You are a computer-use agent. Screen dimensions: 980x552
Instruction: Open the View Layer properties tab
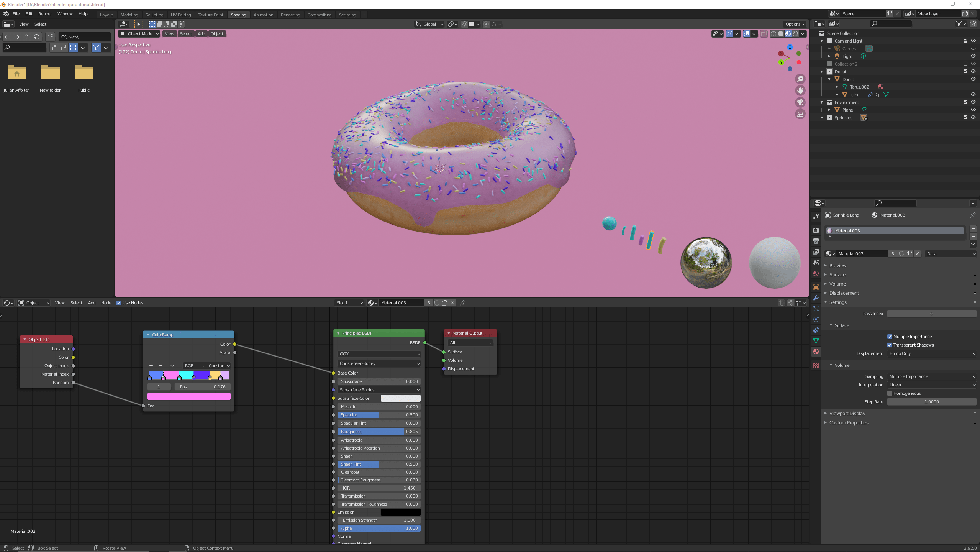point(816,252)
